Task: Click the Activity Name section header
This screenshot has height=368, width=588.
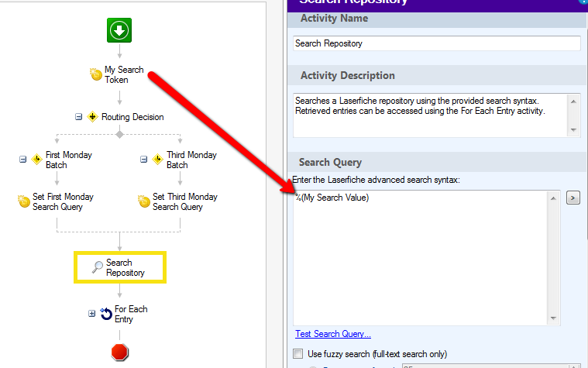Action: tap(438, 19)
